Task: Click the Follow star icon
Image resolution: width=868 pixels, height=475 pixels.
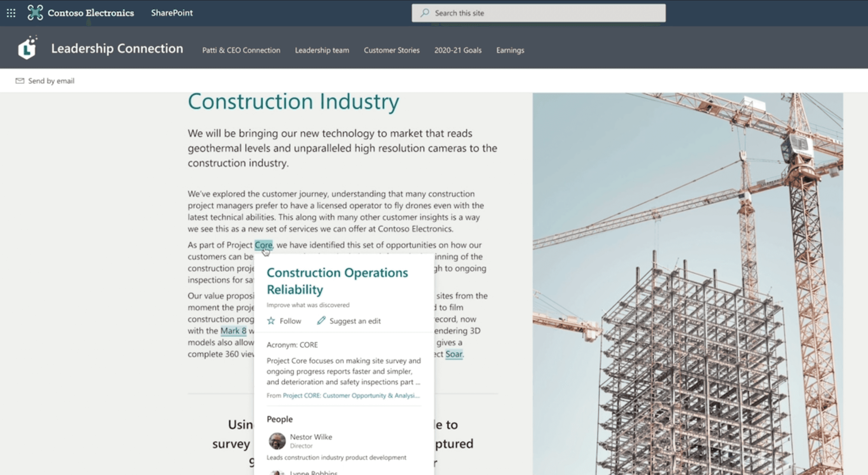Action: 271,321
